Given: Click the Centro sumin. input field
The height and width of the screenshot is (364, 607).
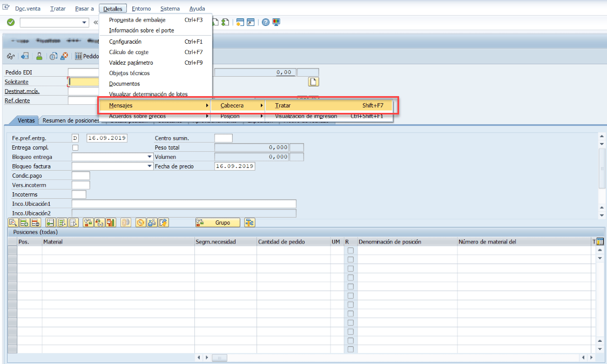Looking at the screenshot, I should tap(224, 138).
